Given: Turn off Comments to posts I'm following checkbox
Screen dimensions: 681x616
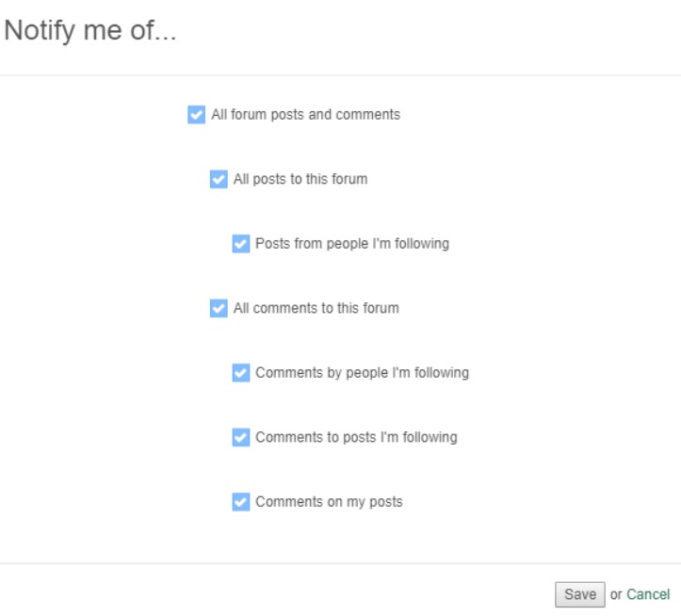Looking at the screenshot, I should pyautogui.click(x=241, y=437).
